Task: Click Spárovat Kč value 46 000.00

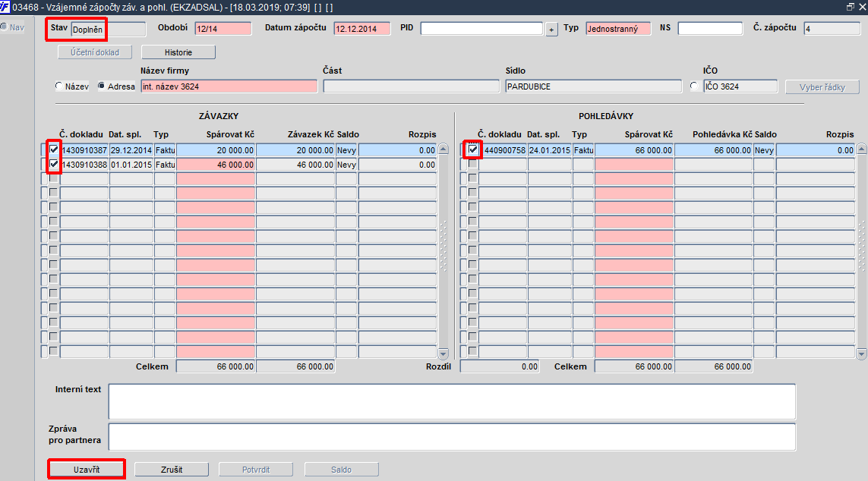Action: coord(216,165)
